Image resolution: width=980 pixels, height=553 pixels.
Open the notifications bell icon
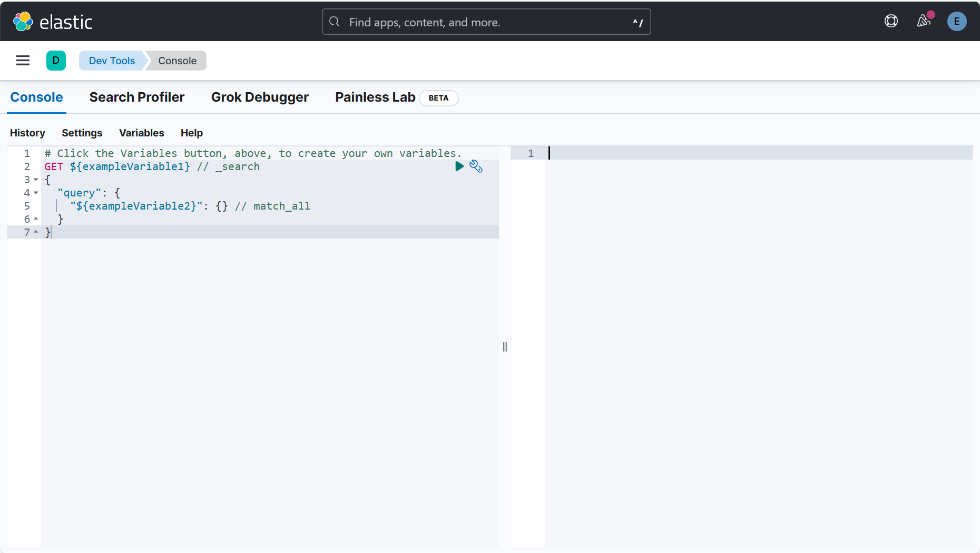(924, 22)
